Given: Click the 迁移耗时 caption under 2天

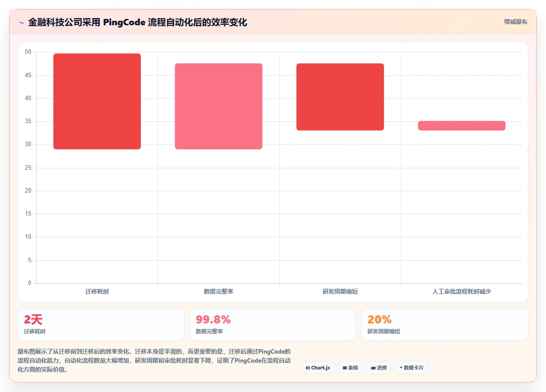Looking at the screenshot, I should click(35, 332).
